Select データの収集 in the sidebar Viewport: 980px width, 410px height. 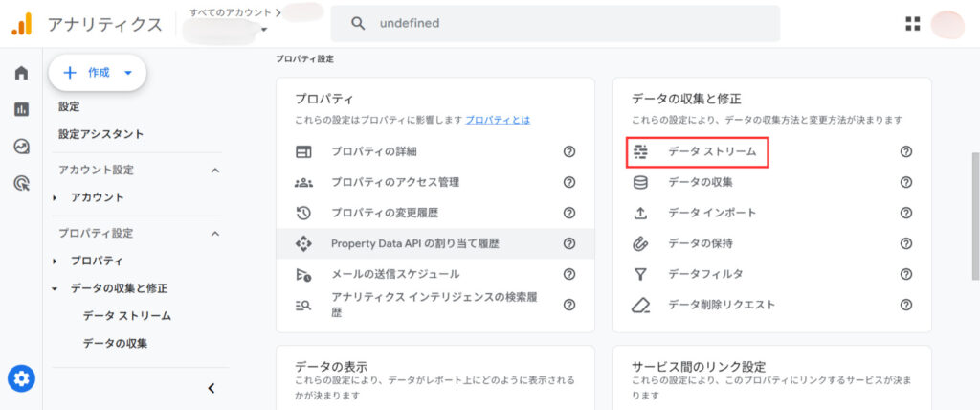point(115,344)
